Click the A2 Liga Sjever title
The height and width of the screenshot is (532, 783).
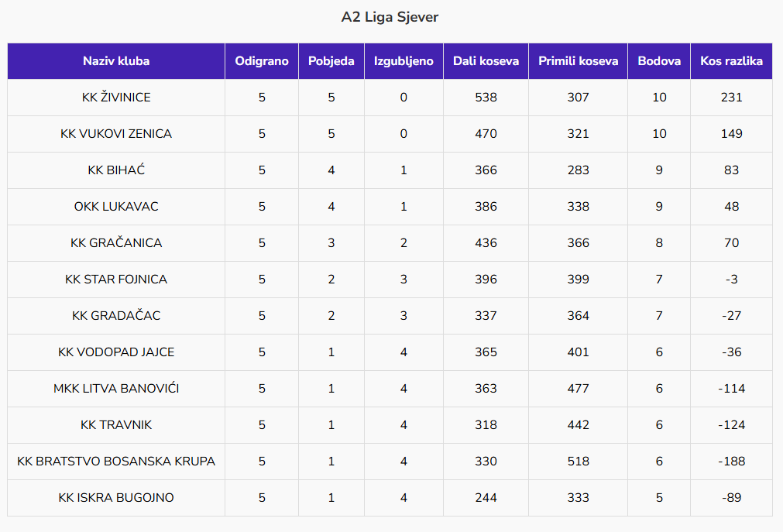tap(390, 17)
